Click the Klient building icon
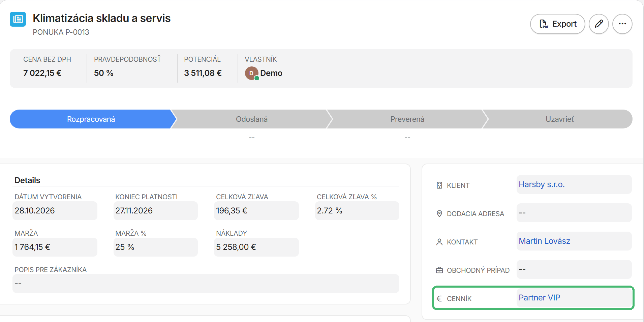The image size is (644, 322). (x=439, y=185)
